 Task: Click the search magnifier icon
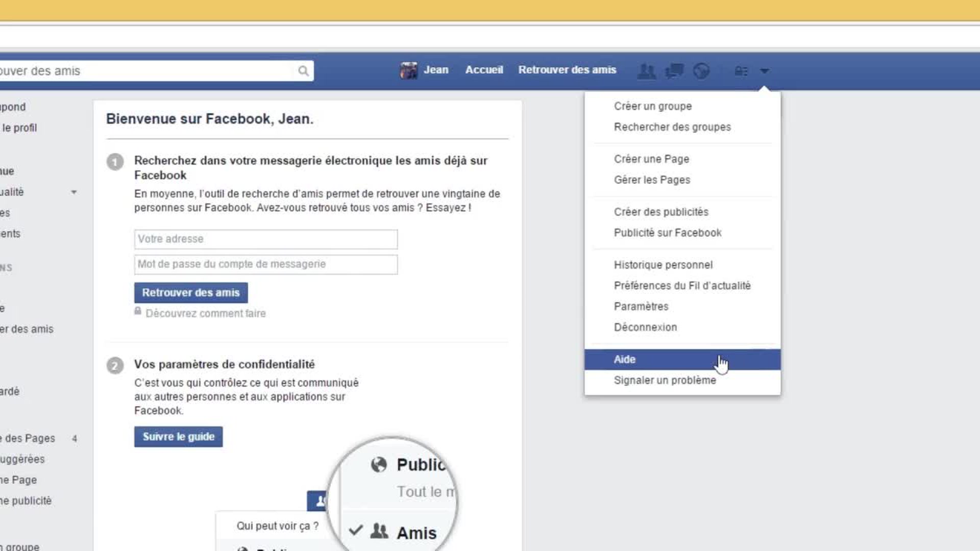[x=303, y=71]
